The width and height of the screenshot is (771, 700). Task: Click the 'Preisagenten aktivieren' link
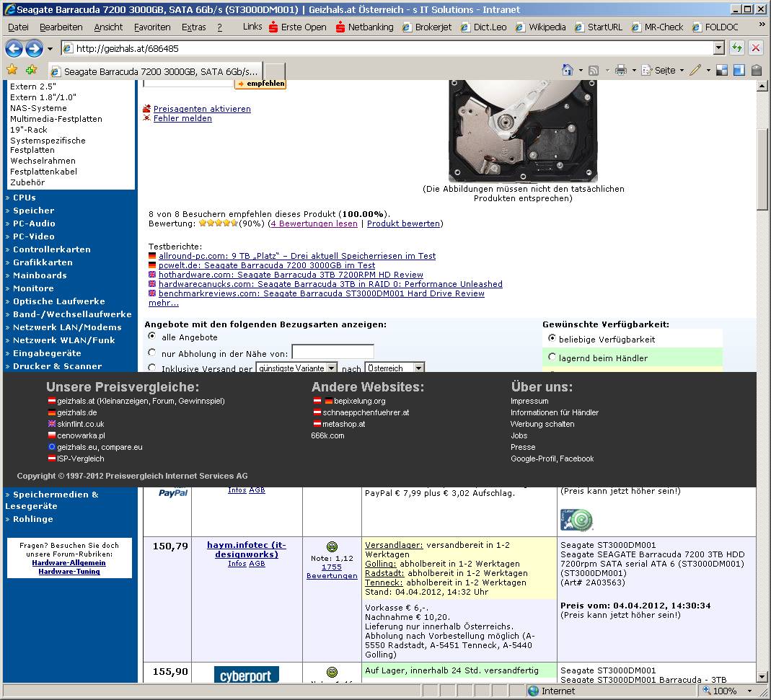coord(202,109)
